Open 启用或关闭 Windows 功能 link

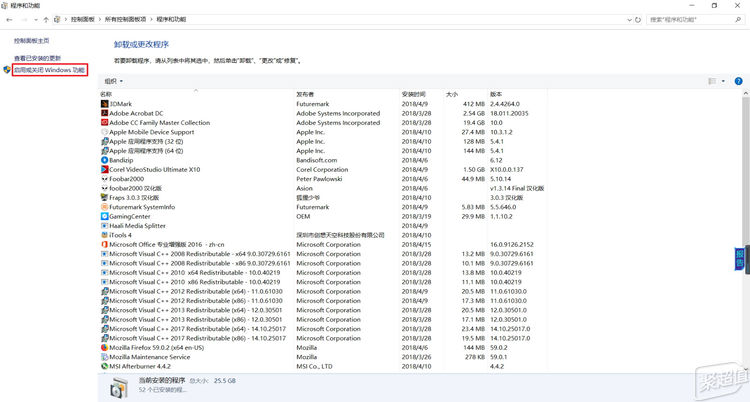pyautogui.click(x=49, y=70)
